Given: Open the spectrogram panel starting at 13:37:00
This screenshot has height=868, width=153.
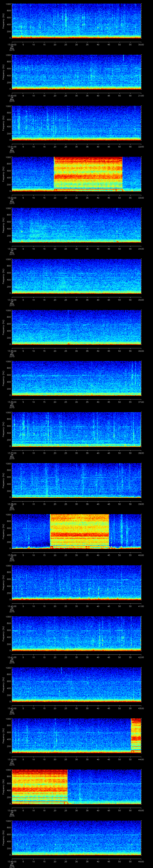Looking at the screenshot, I should (x=76, y=429).
